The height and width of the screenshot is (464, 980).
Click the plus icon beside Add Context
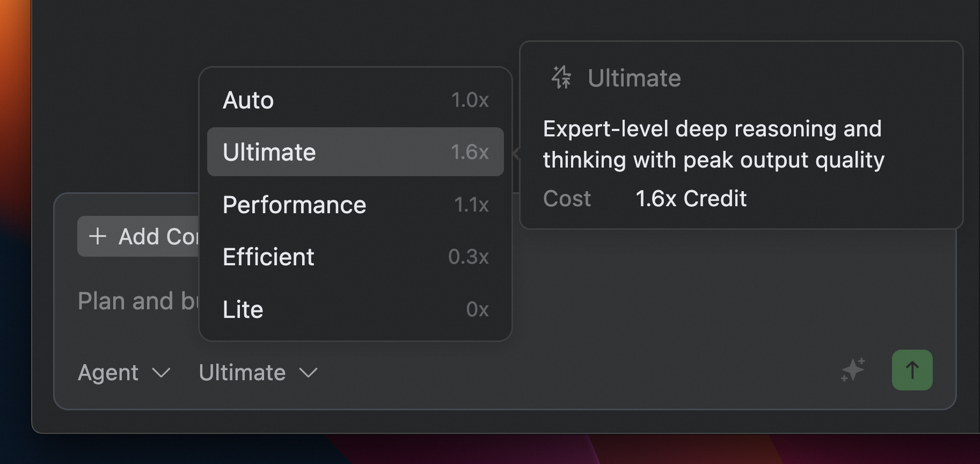click(98, 236)
